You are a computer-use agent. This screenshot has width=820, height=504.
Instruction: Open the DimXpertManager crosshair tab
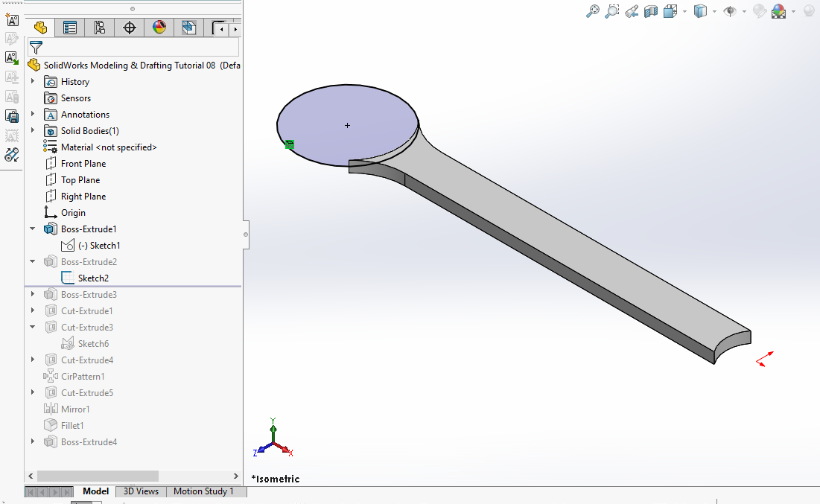(x=130, y=28)
